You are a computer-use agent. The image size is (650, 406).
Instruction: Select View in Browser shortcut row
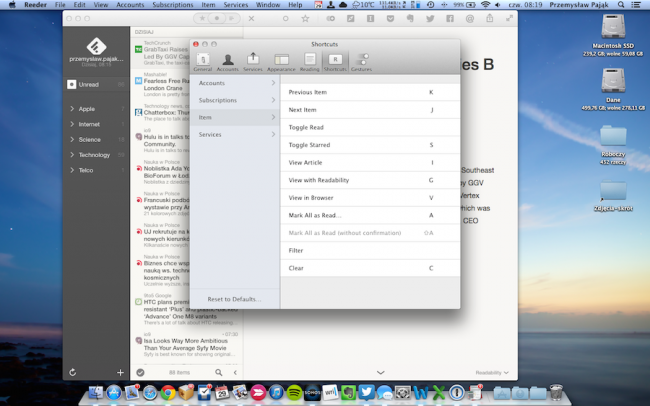point(370,198)
